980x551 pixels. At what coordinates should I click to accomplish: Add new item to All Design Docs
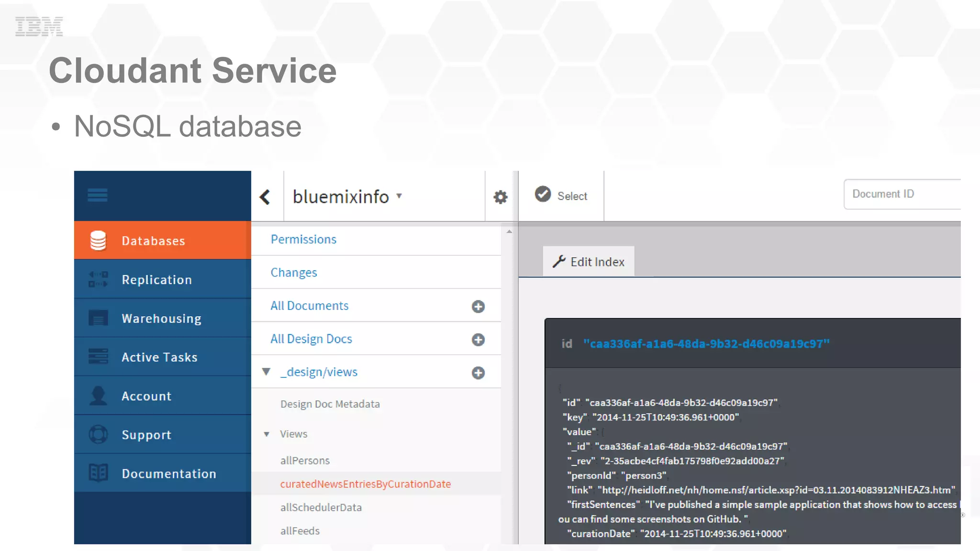(x=478, y=340)
